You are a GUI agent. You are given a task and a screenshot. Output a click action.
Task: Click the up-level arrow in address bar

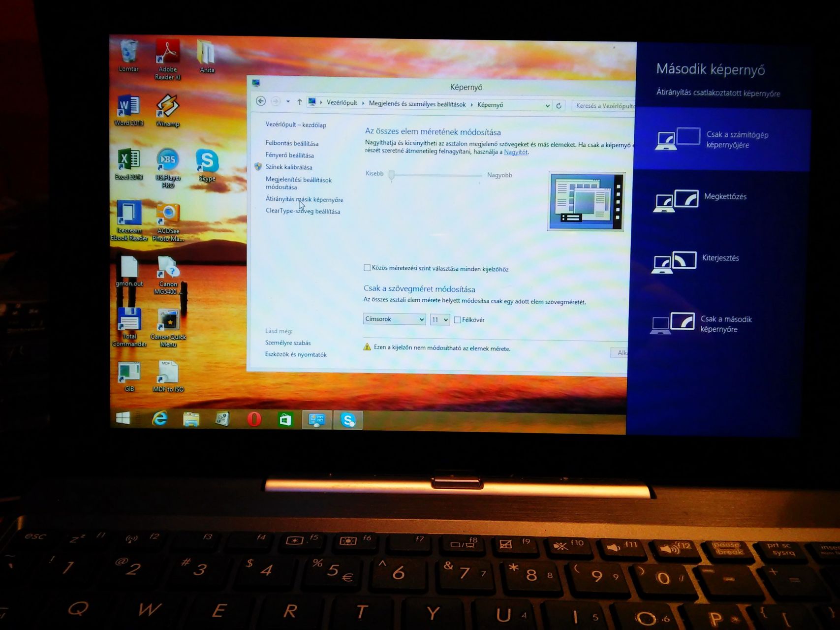(x=299, y=102)
